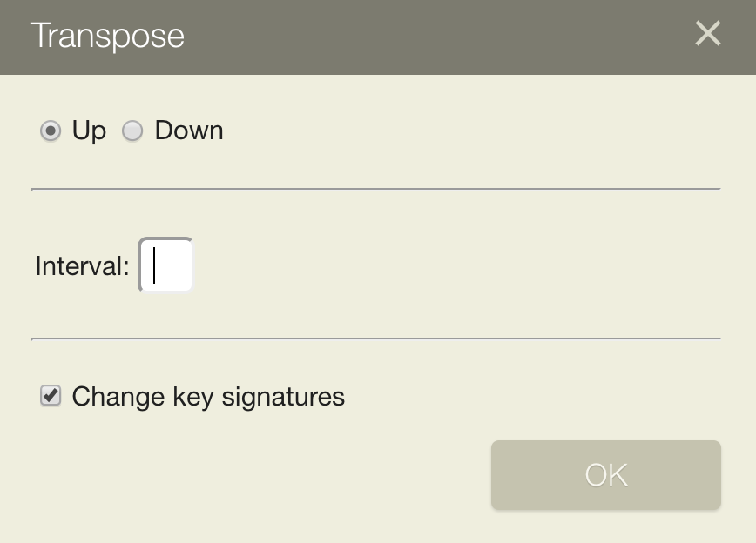Image resolution: width=756 pixels, height=543 pixels.
Task: Click the divider line below the Up/Down options
Action: coord(375,188)
